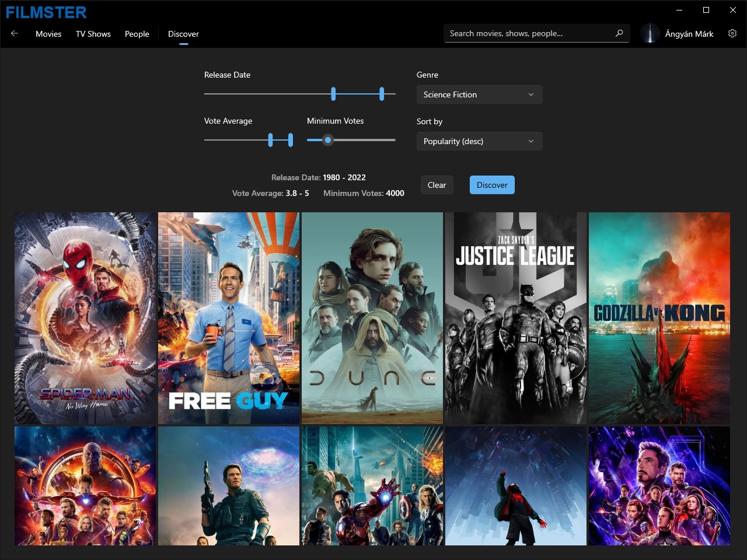The image size is (747, 560).
Task: Click the Release Date: 1980 - 2022 summary text
Action: point(319,177)
